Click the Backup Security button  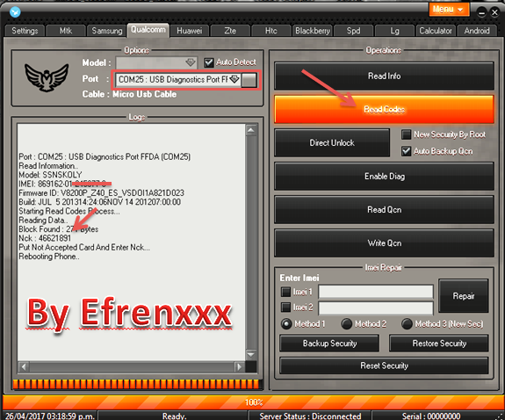coord(329,344)
